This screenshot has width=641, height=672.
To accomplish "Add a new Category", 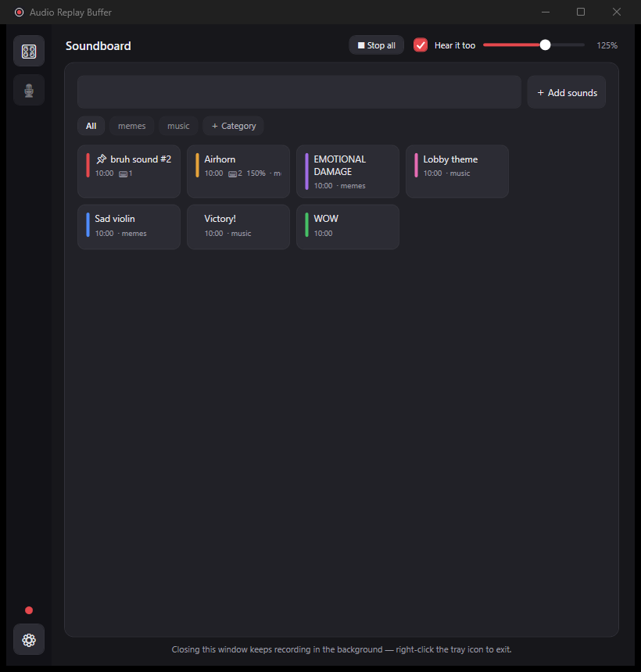I will click(x=233, y=126).
